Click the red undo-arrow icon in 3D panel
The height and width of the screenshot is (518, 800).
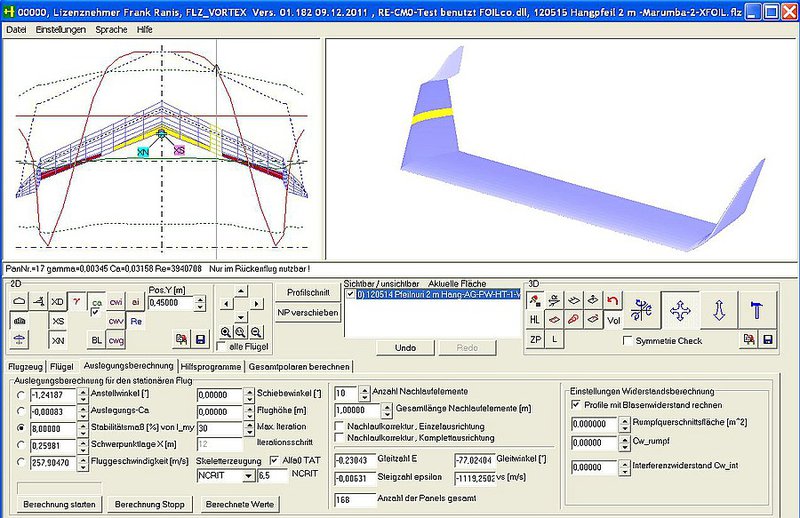coord(613,300)
